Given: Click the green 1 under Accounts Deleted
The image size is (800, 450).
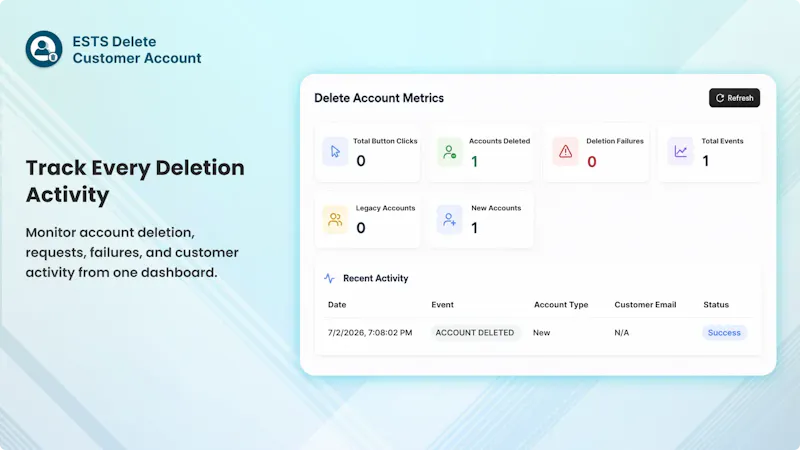Looking at the screenshot, I should click(x=474, y=162).
